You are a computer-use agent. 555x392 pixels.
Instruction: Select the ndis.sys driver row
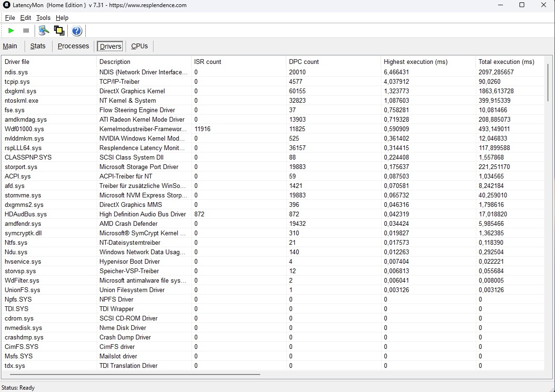click(x=17, y=72)
